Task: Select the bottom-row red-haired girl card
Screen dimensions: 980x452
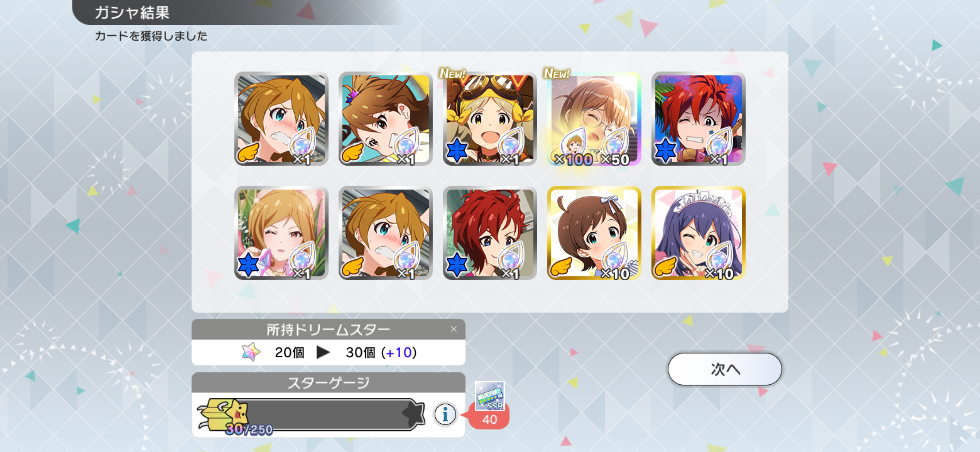Action: [x=490, y=233]
